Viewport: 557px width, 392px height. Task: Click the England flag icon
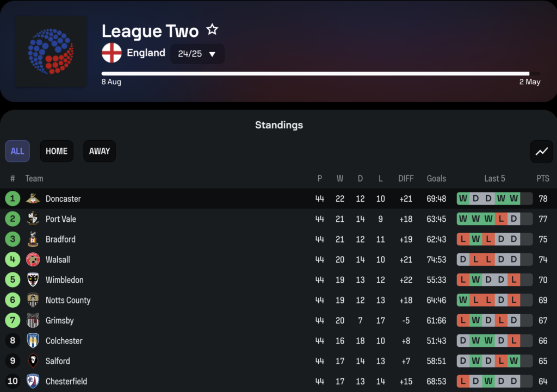point(112,53)
